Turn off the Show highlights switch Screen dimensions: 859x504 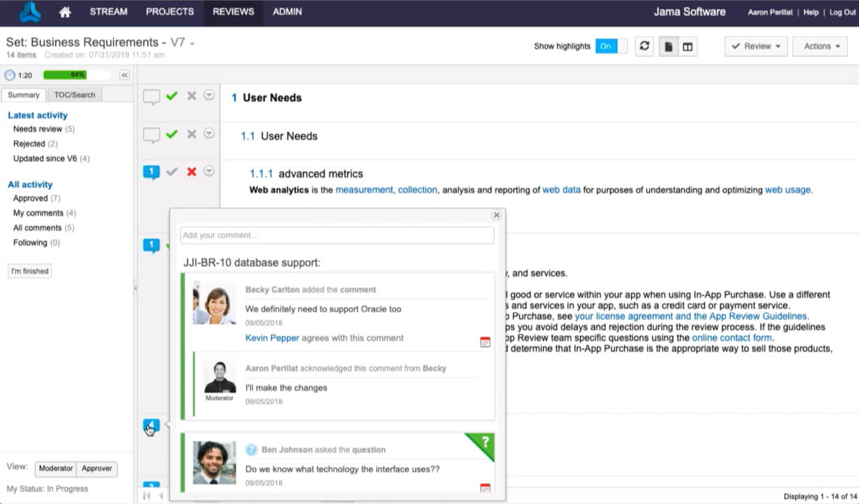611,46
